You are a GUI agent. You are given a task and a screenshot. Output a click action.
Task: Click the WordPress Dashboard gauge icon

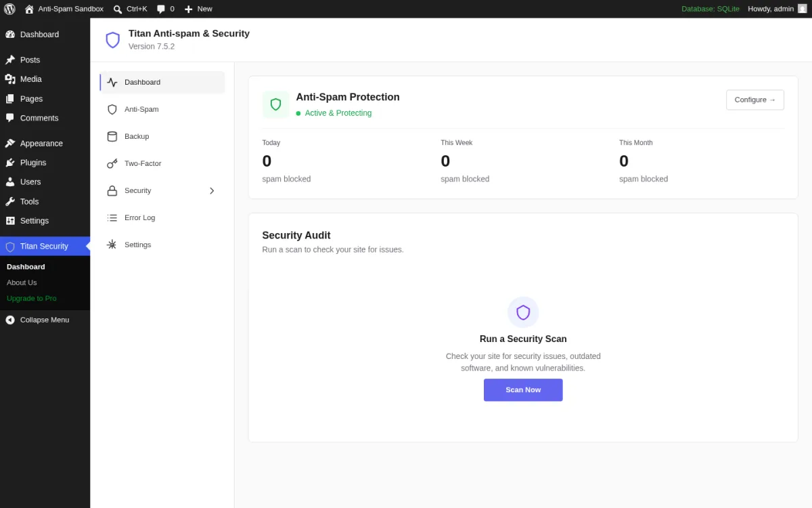[10, 35]
